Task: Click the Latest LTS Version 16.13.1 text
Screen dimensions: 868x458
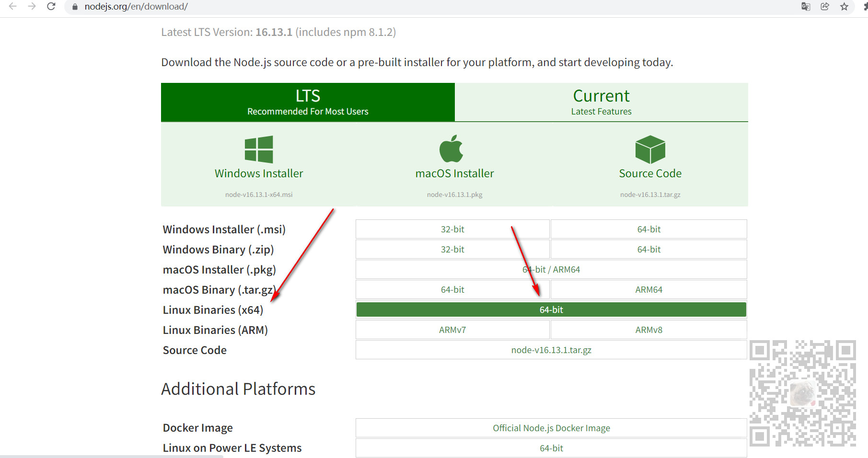Action: pyautogui.click(x=278, y=32)
